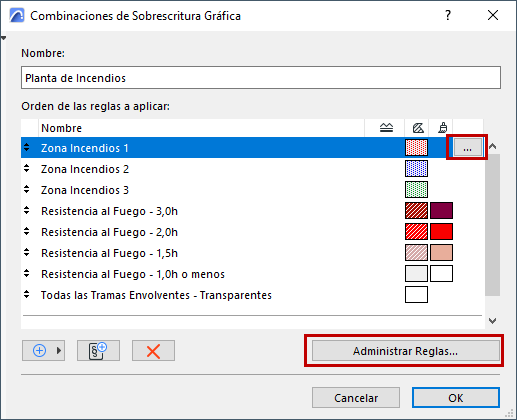Click the small arrow at dialog top-left

point(3,38)
